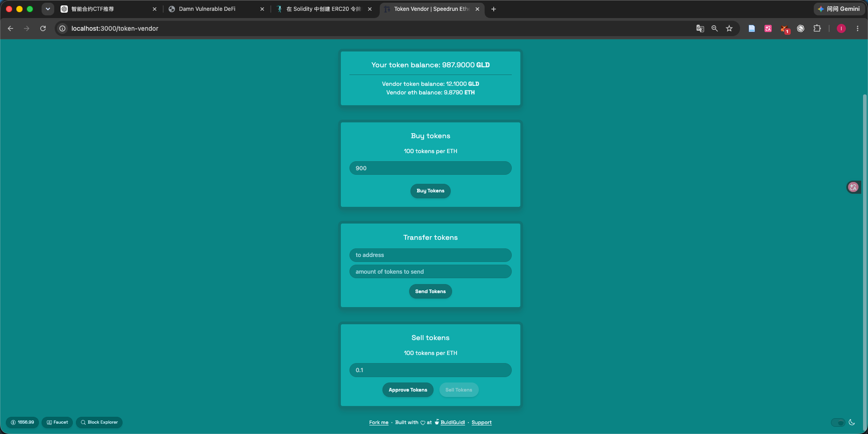Click the Buy Tokens button
The height and width of the screenshot is (434, 868).
point(430,191)
